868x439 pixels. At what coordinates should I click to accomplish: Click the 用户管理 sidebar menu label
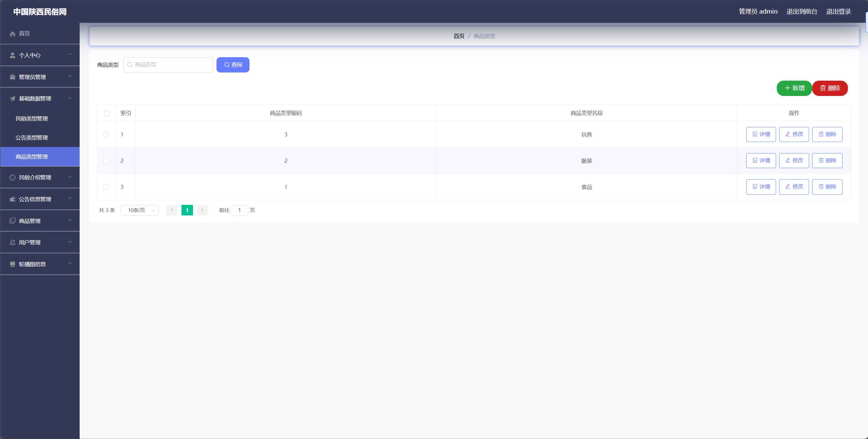[x=30, y=242]
